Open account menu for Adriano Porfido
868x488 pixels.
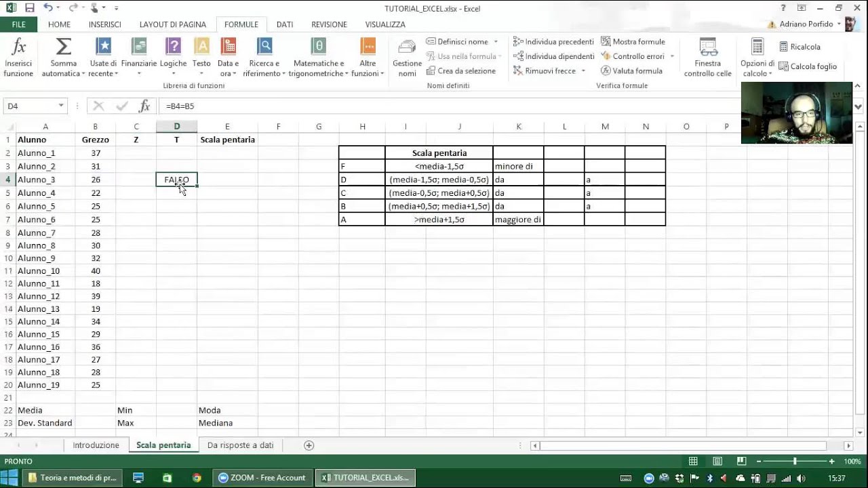[x=809, y=24]
